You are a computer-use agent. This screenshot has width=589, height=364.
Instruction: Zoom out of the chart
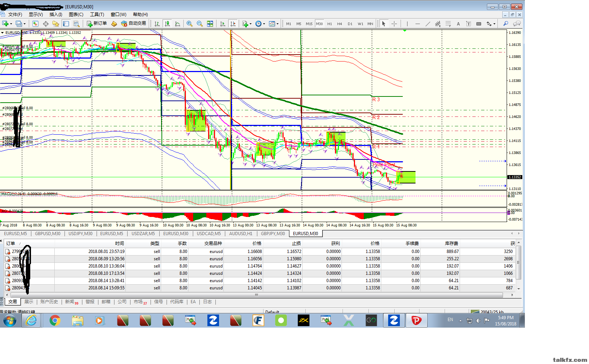point(200,24)
